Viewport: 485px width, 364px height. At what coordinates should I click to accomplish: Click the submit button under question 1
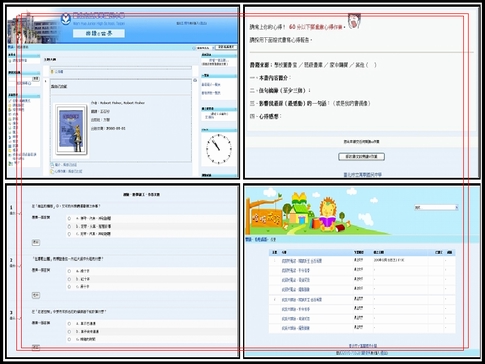pos(36,242)
